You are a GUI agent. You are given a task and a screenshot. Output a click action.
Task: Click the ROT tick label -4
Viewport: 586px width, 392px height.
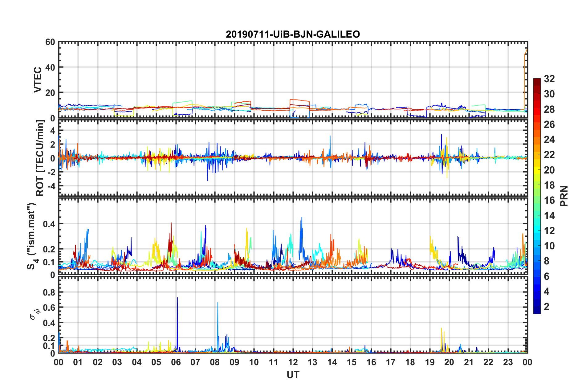(51, 186)
